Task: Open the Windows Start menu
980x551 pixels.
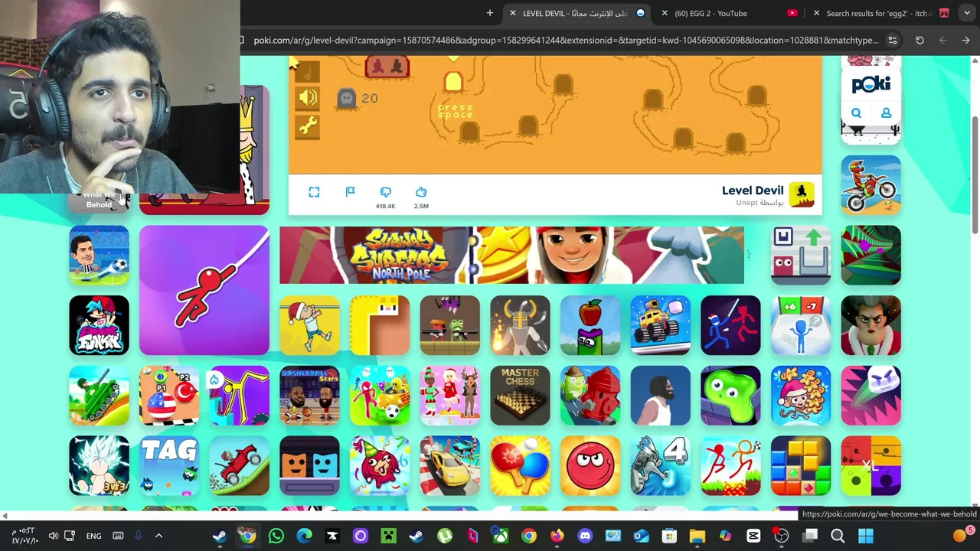Action: 866,536
